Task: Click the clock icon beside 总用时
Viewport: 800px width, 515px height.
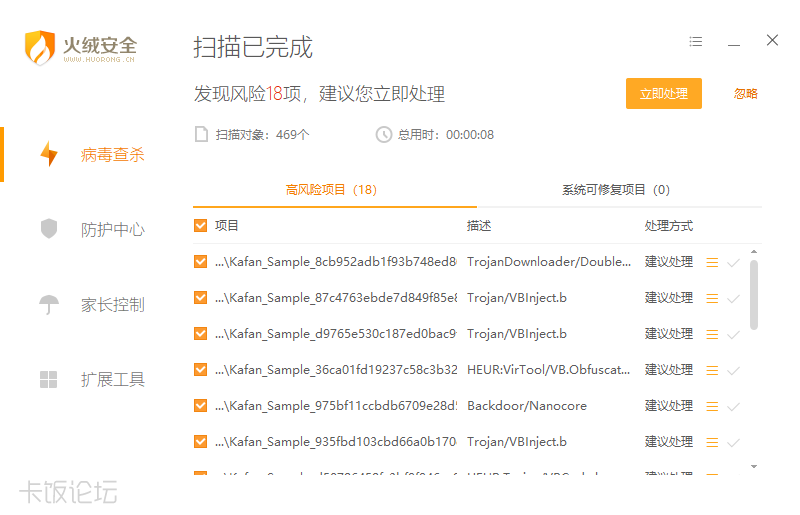Action: (384, 135)
